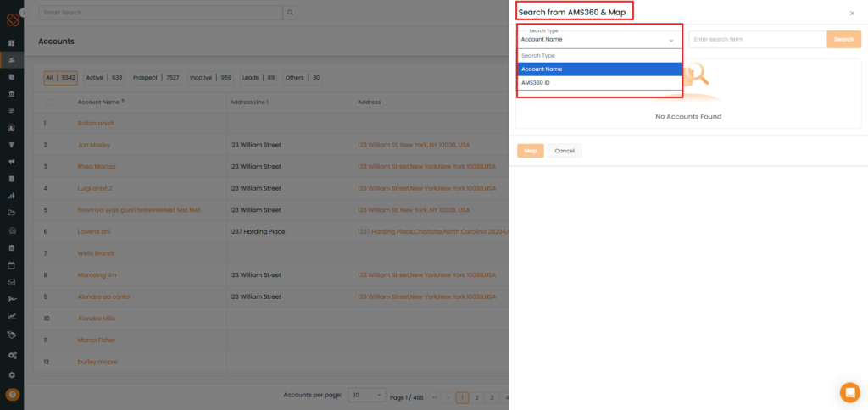The height and width of the screenshot is (410, 868).
Task: Click the Smart Search magnifier icon
Action: coord(291,13)
